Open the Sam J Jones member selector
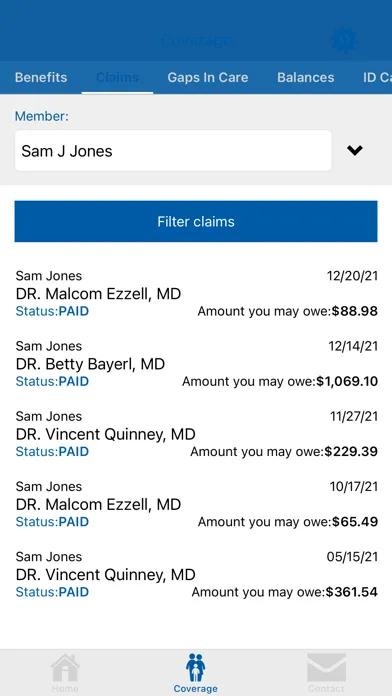392x696 pixels. 173,150
